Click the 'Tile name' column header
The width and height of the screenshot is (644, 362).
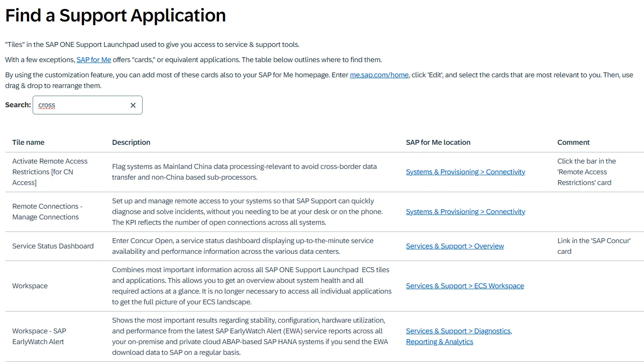coord(28,142)
